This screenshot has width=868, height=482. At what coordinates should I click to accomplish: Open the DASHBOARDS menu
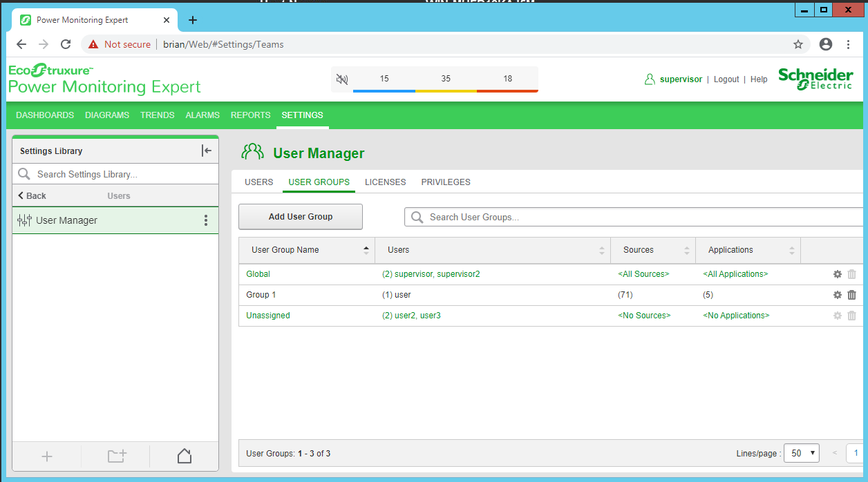[45, 115]
